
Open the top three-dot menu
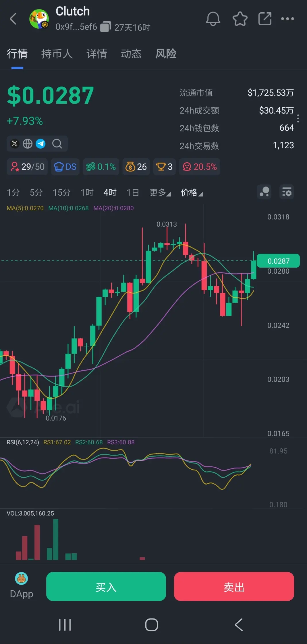(287, 19)
